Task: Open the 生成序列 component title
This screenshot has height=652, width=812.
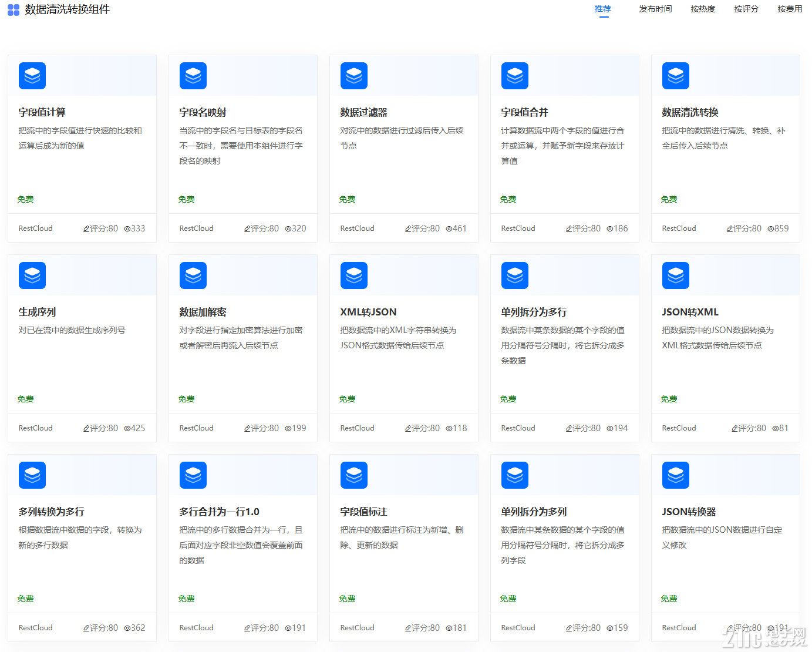Action: pos(37,312)
